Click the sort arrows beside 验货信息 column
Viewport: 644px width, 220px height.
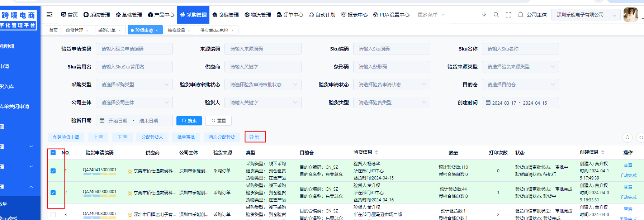[x=377, y=152]
